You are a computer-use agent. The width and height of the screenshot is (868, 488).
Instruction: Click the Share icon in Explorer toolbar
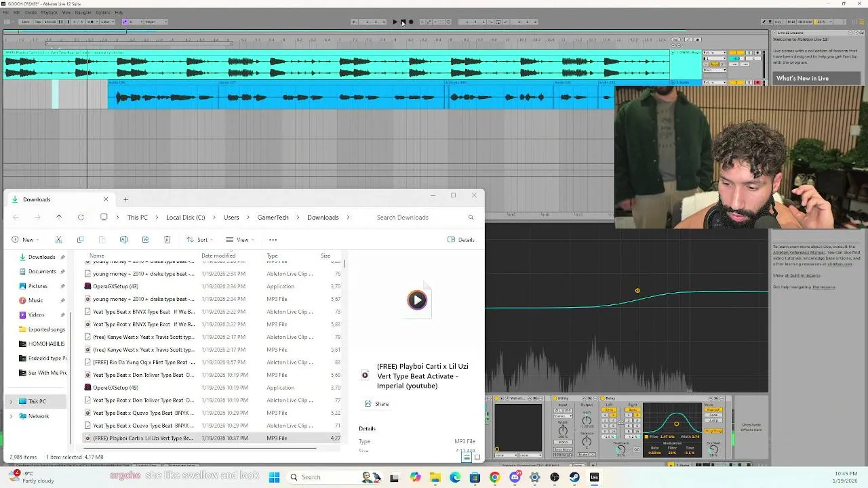[145, 239]
